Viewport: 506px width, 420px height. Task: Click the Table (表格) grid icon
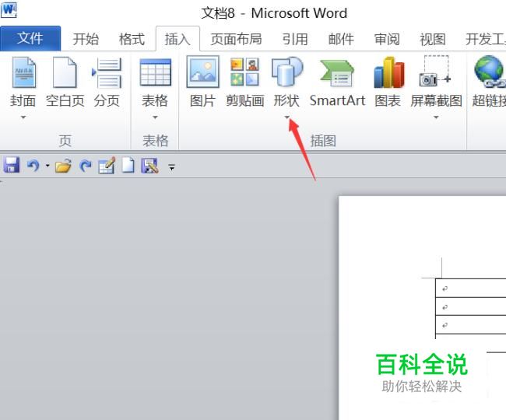(x=155, y=72)
